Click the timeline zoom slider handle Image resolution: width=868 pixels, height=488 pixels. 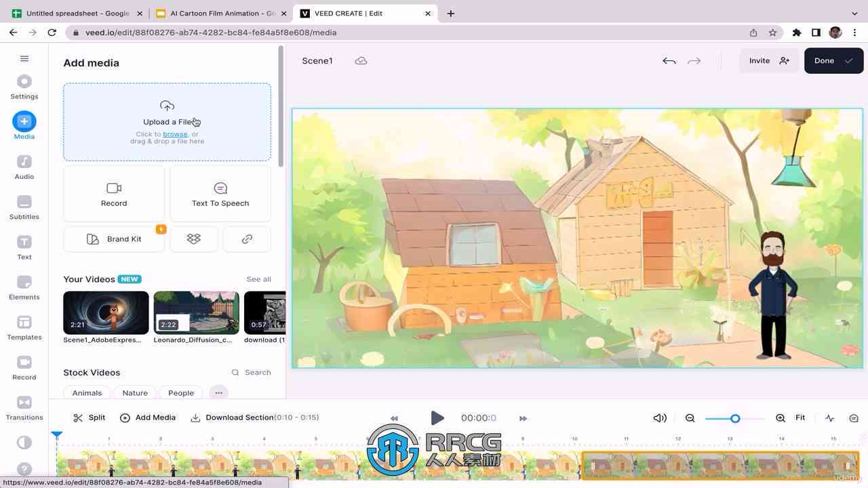(x=735, y=418)
